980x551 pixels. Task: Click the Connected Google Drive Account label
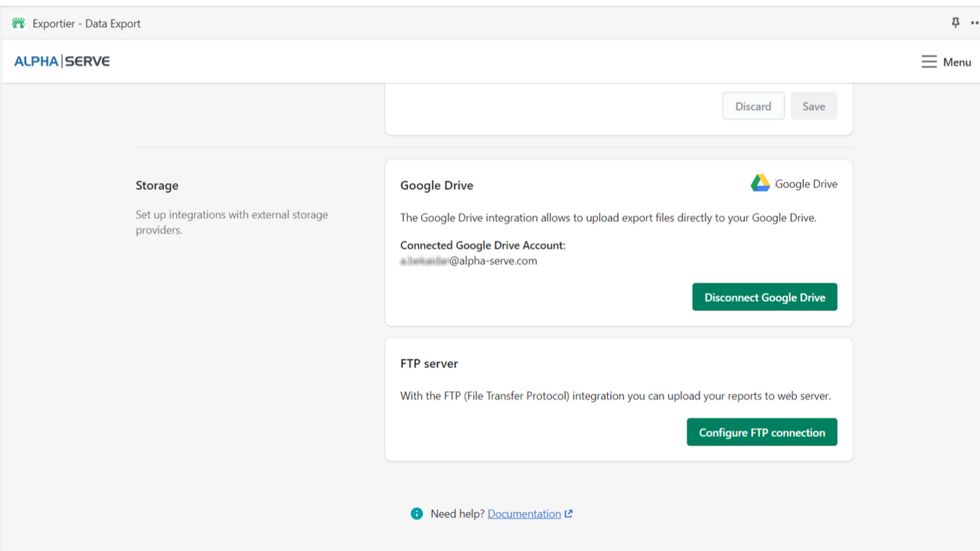coord(483,246)
